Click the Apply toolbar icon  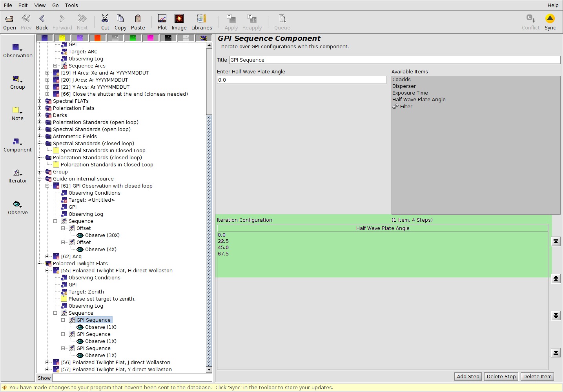(x=231, y=18)
